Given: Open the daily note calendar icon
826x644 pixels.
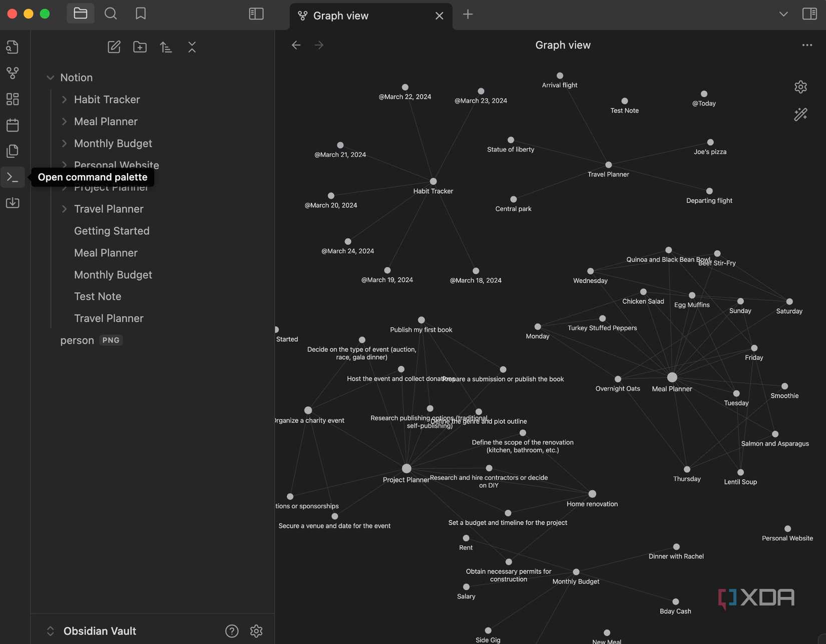Looking at the screenshot, I should (x=13, y=125).
